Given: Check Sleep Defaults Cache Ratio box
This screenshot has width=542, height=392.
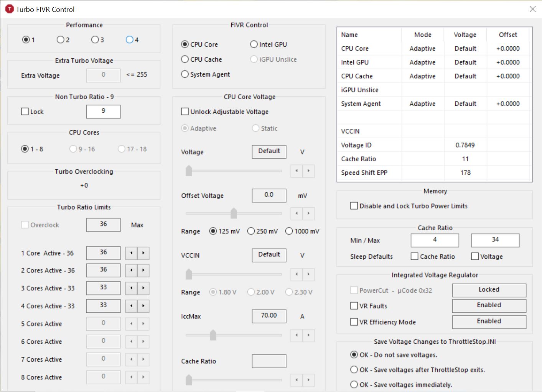Looking at the screenshot, I should 414,256.
